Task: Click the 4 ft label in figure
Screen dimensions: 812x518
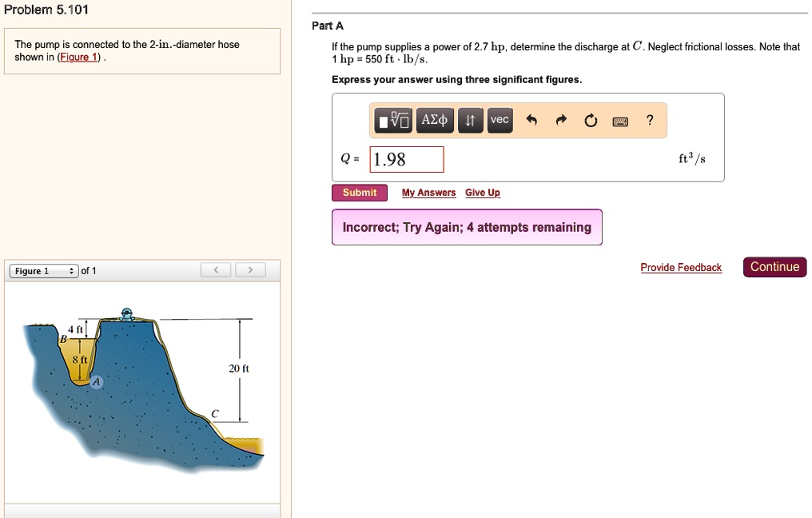Action: 76,329
